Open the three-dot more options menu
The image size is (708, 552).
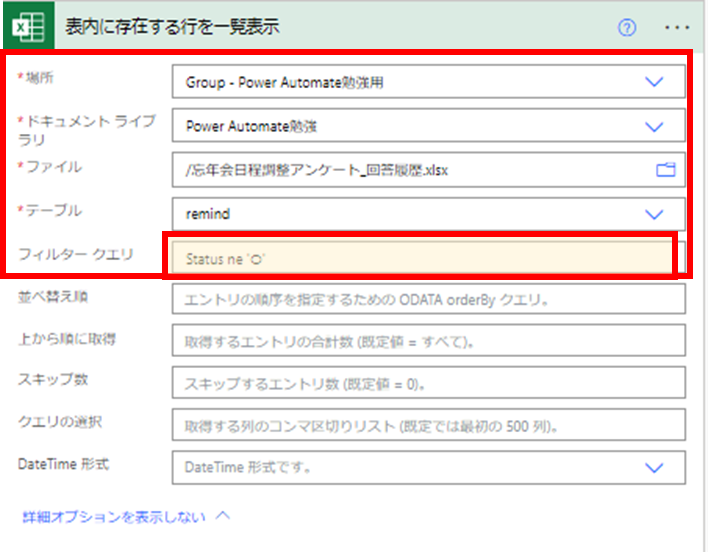coord(677,28)
